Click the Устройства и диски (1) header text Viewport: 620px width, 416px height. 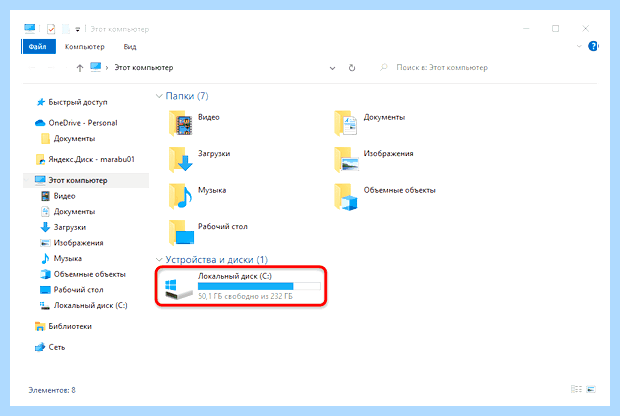coord(217,260)
